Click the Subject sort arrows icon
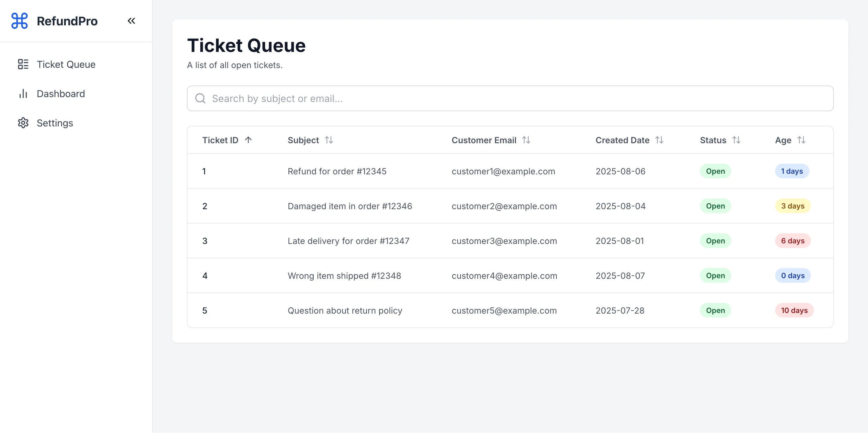This screenshot has width=868, height=433. (x=329, y=140)
